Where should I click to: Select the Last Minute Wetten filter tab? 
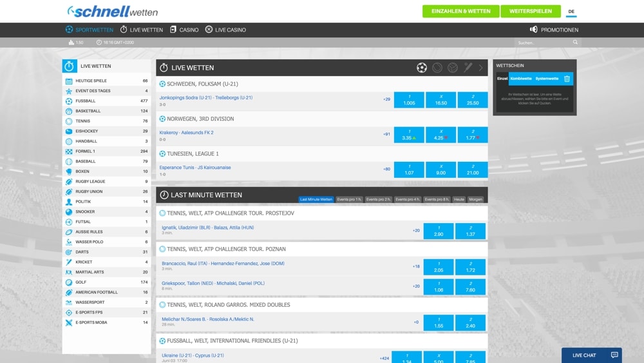[316, 199]
